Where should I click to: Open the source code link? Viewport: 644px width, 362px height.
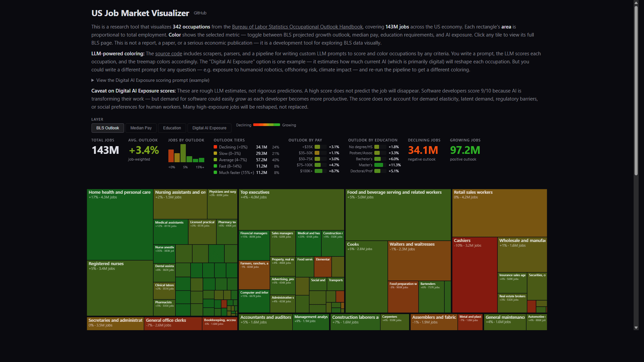pos(168,54)
